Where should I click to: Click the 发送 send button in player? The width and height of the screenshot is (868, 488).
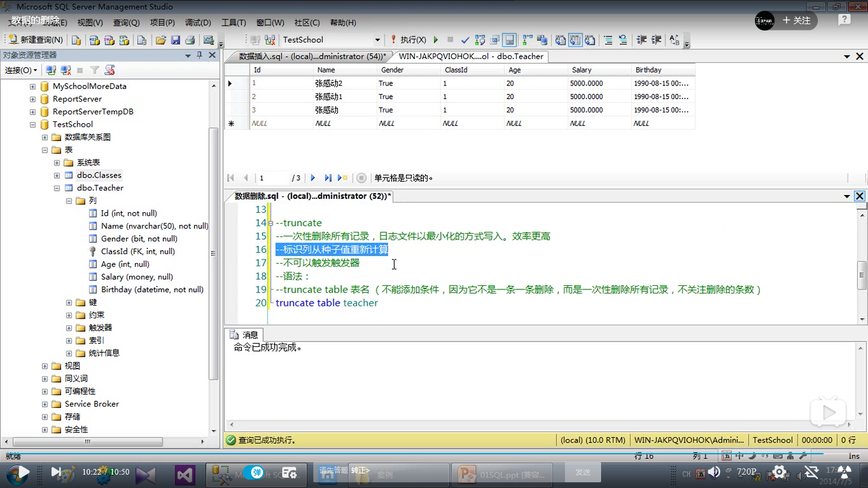click(583, 472)
